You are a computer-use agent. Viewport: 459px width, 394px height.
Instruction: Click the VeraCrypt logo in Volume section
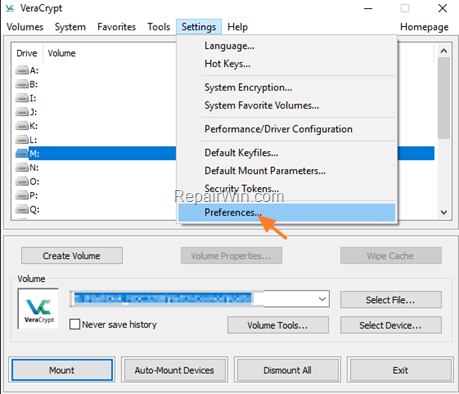coord(39,309)
